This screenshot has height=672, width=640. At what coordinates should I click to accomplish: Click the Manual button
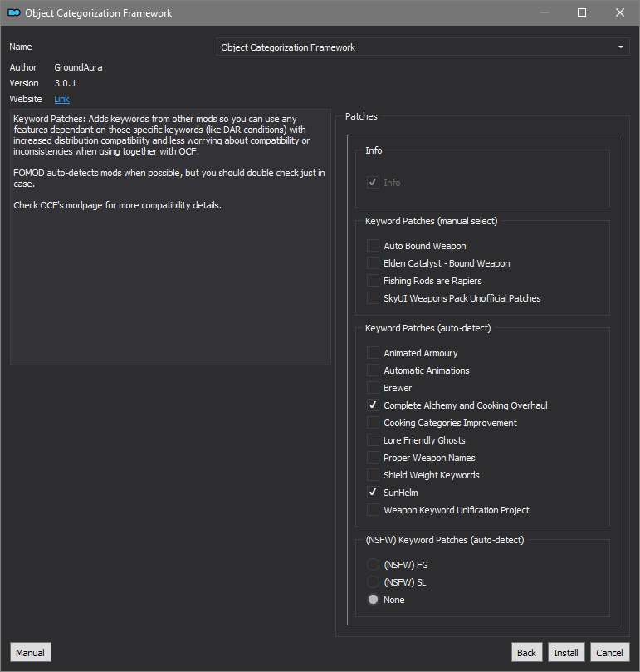[31, 652]
